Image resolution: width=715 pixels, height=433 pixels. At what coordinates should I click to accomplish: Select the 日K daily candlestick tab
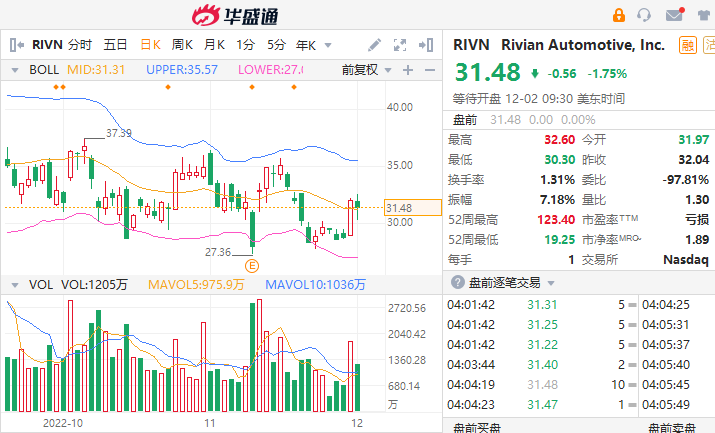click(150, 45)
